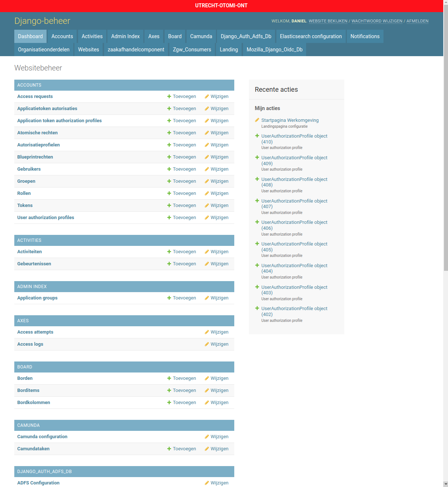The height and width of the screenshot is (487, 448).
Task: Click the plus icon in Camundataken row
Action: click(x=169, y=449)
